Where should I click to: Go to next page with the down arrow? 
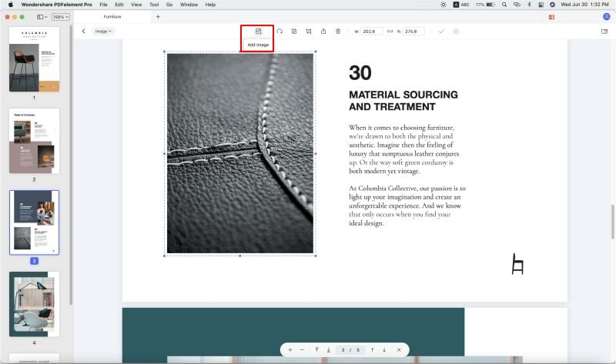[x=383, y=350]
